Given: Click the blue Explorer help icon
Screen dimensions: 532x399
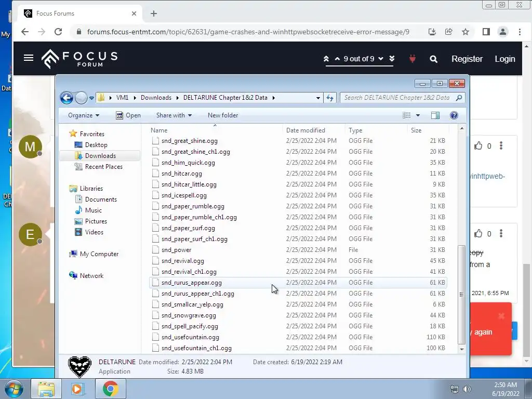Looking at the screenshot, I should 454,115.
